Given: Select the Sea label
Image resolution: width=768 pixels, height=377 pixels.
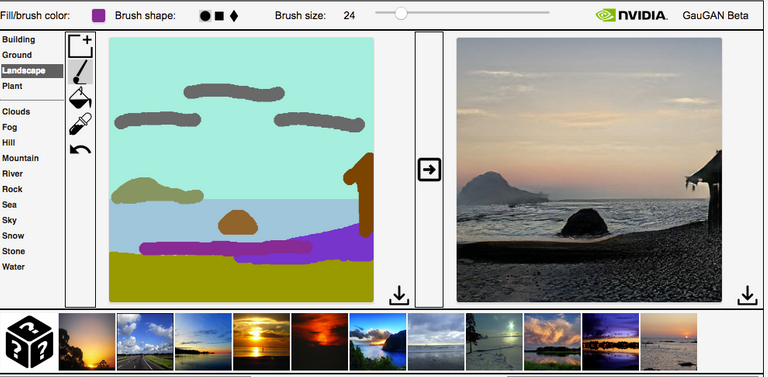Looking at the screenshot, I should (x=9, y=205).
